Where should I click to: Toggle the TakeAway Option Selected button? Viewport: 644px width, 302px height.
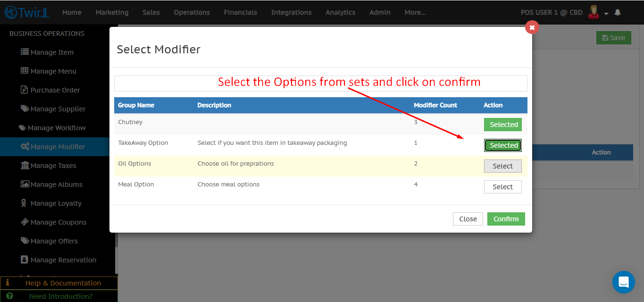click(x=502, y=145)
